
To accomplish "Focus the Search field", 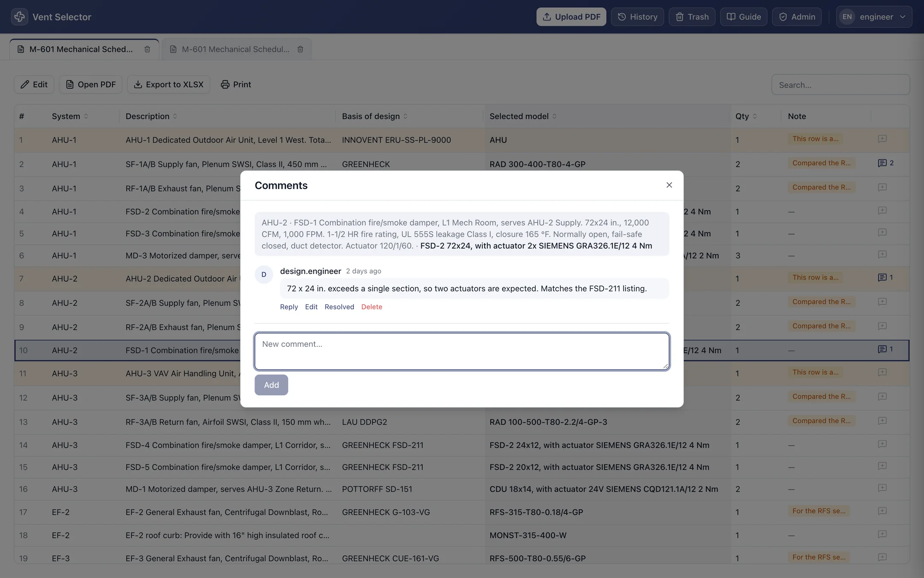I will coord(841,85).
